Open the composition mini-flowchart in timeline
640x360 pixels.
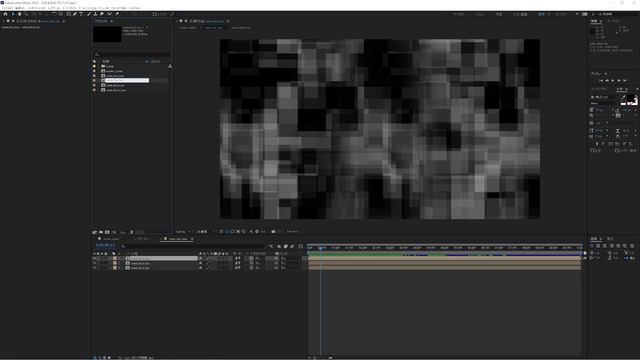270,246
